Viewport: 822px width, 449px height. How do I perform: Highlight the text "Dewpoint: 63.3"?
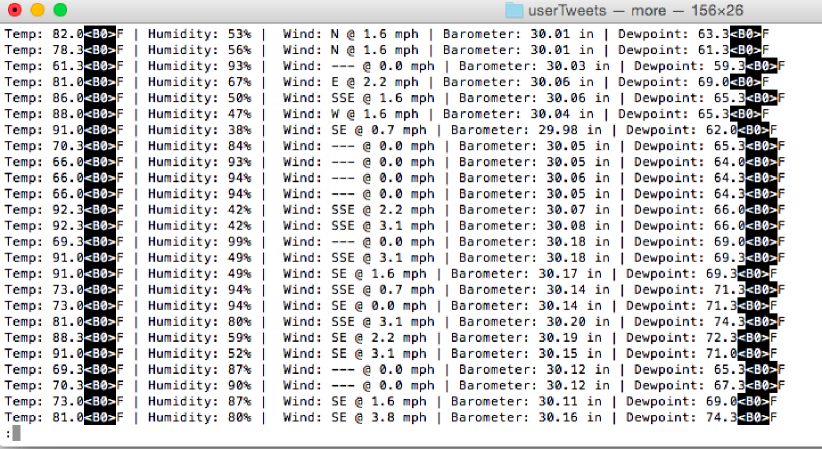pyautogui.click(x=674, y=34)
